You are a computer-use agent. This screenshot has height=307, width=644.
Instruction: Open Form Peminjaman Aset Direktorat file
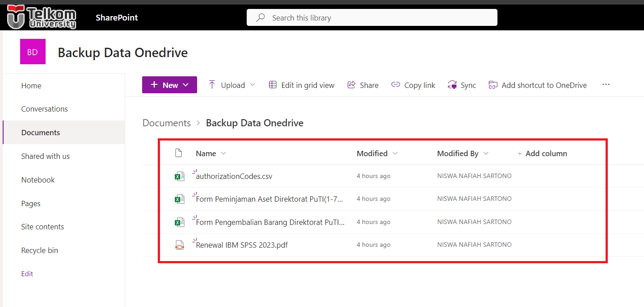point(269,199)
